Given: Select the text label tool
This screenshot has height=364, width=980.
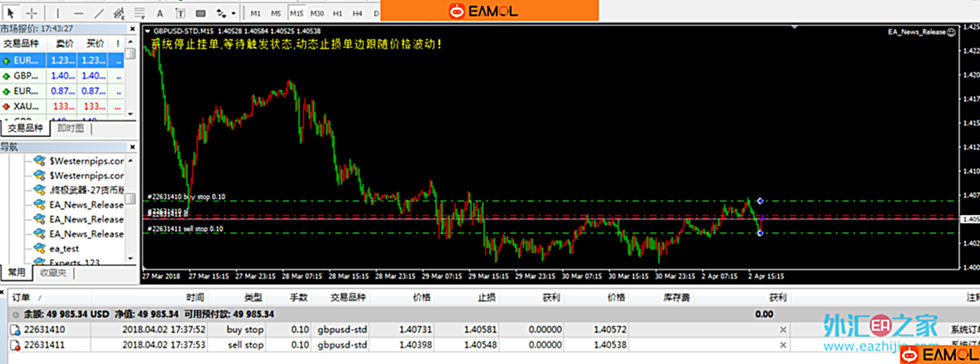Looking at the screenshot, I should click(x=180, y=13).
